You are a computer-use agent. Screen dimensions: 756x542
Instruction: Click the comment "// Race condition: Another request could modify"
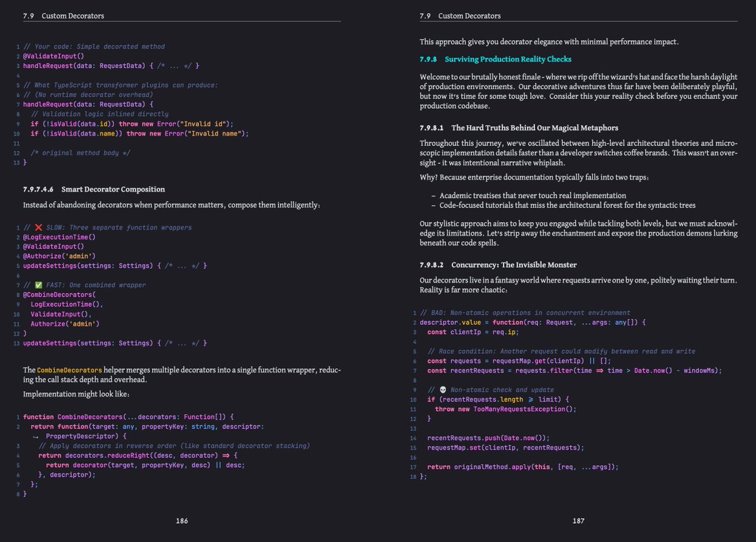pos(561,351)
